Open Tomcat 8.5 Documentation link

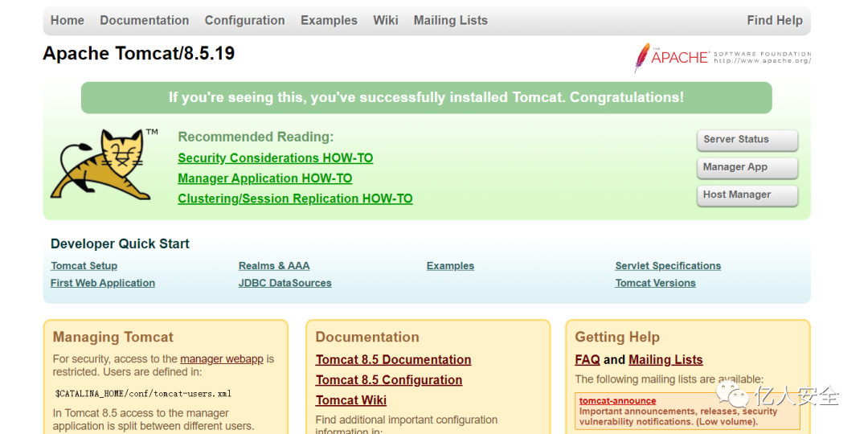(x=393, y=360)
